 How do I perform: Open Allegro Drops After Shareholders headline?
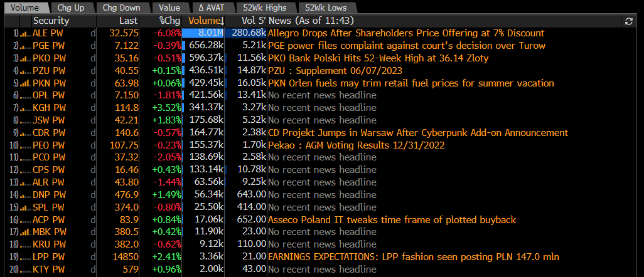coord(406,33)
